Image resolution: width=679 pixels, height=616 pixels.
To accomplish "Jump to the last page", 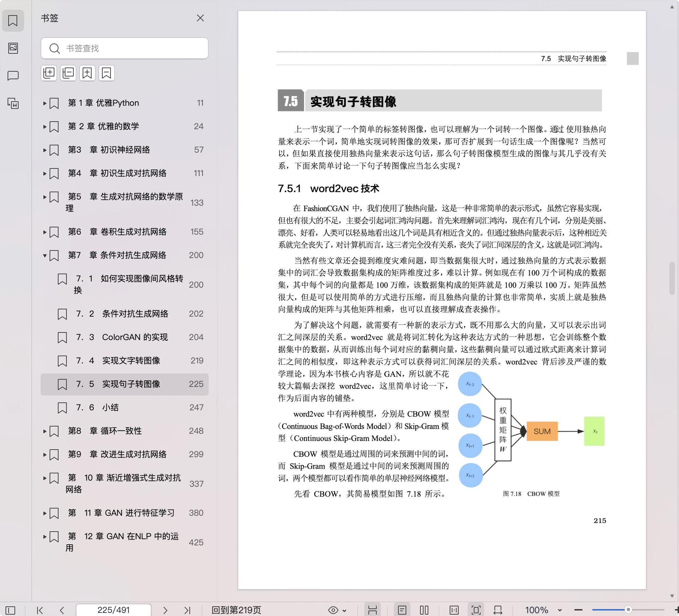I will [x=187, y=610].
